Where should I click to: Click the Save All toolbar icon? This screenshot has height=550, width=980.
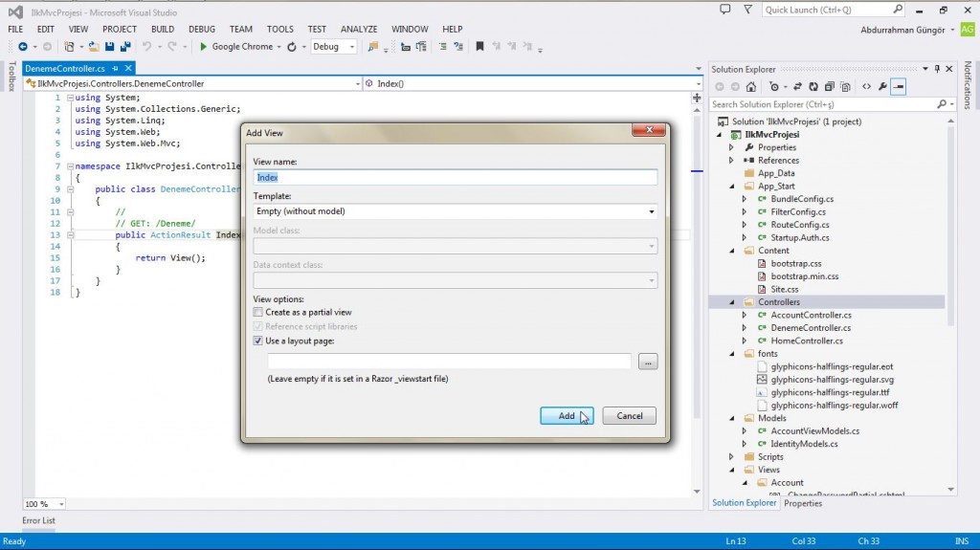click(125, 46)
